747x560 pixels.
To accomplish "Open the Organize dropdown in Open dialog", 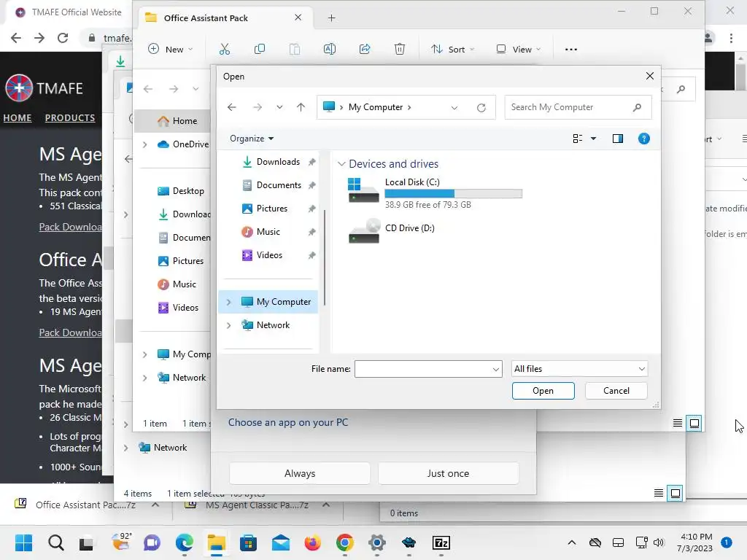I will (x=252, y=139).
